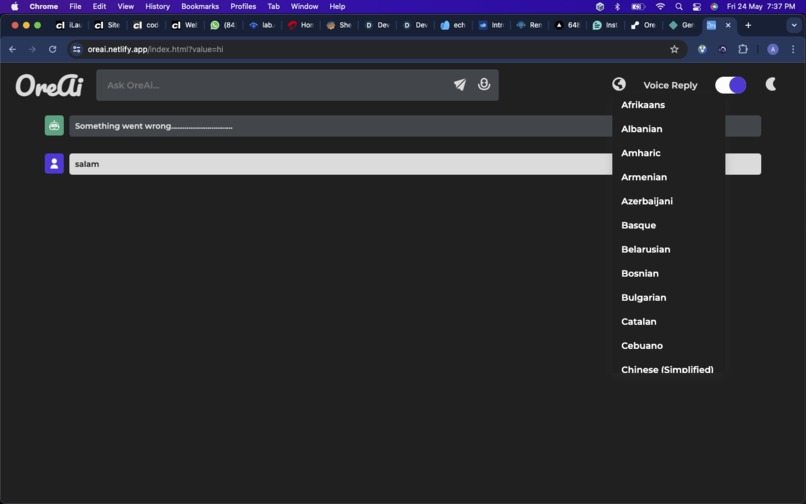Click the bot avatar icon

point(54,125)
